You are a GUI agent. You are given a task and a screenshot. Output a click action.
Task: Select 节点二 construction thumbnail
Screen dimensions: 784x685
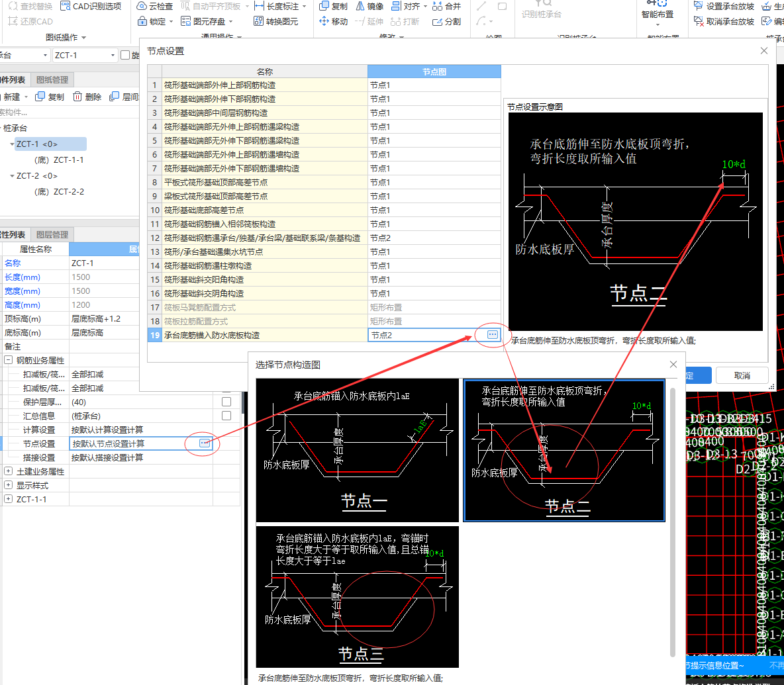pos(564,449)
